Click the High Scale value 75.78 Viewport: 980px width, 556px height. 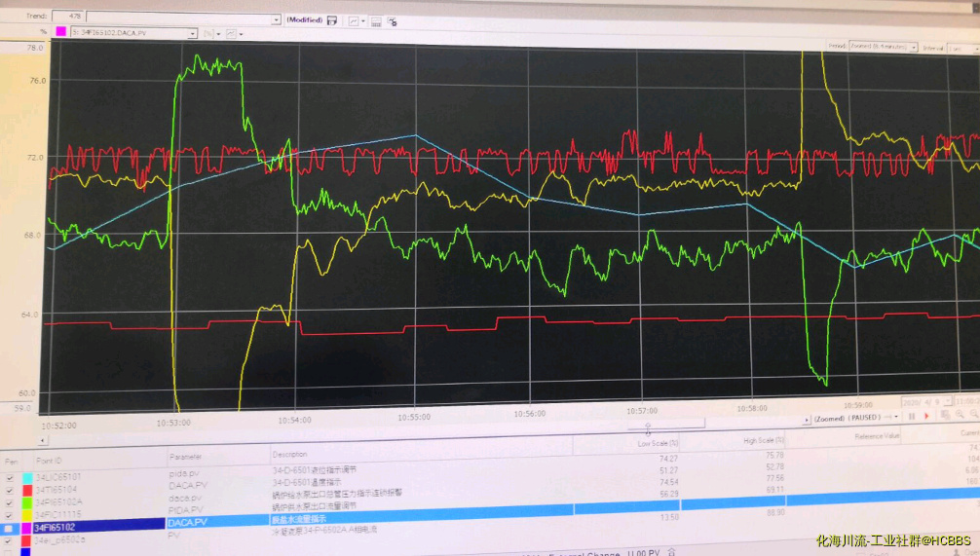coord(774,456)
